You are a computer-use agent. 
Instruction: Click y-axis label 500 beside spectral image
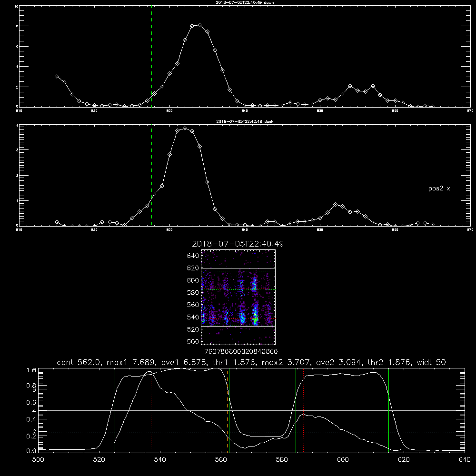[193, 341]
